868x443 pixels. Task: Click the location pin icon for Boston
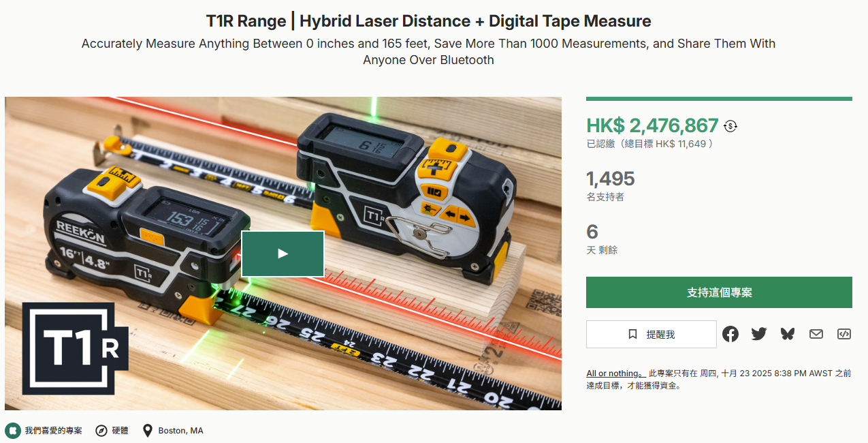148,431
